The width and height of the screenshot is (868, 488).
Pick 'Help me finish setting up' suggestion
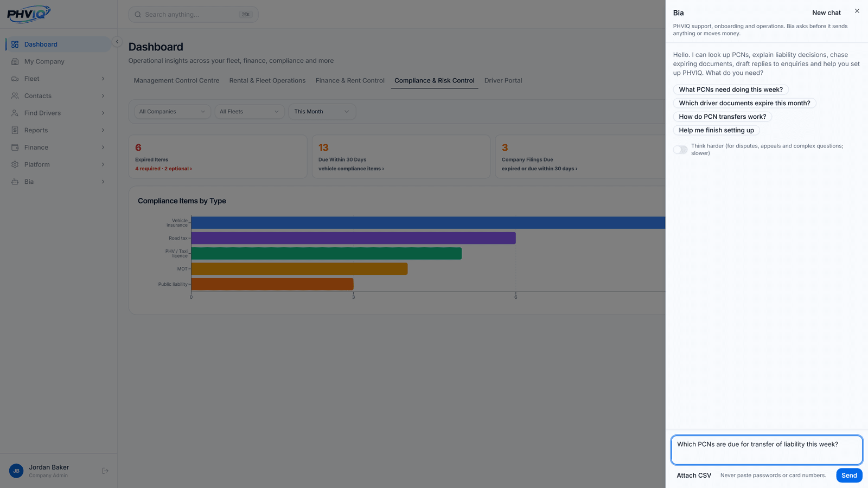(716, 130)
